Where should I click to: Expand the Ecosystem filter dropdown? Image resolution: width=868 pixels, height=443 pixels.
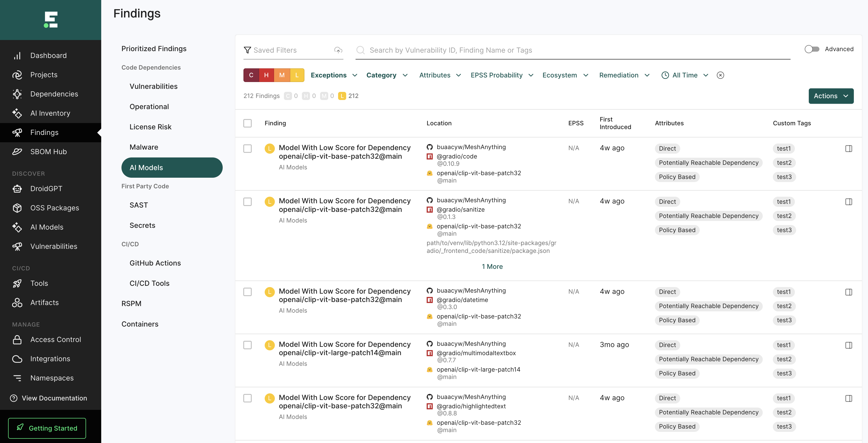pyautogui.click(x=565, y=75)
